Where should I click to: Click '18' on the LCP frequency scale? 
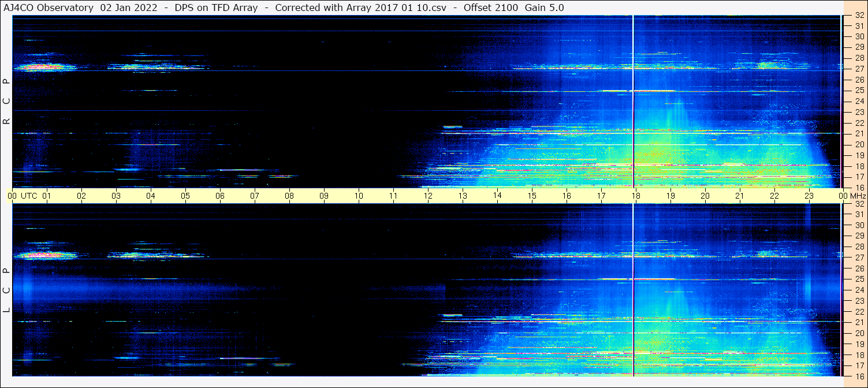pyautogui.click(x=859, y=355)
